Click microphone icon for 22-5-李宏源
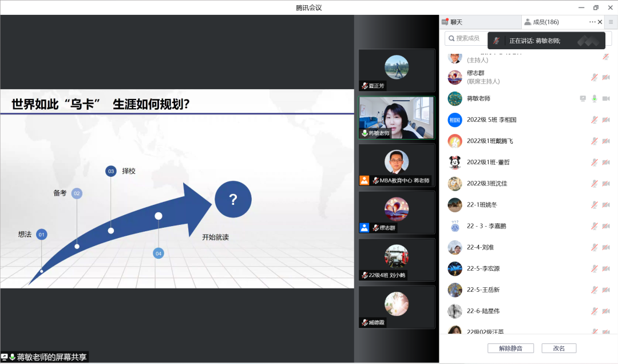The image size is (618, 364). coord(595,268)
